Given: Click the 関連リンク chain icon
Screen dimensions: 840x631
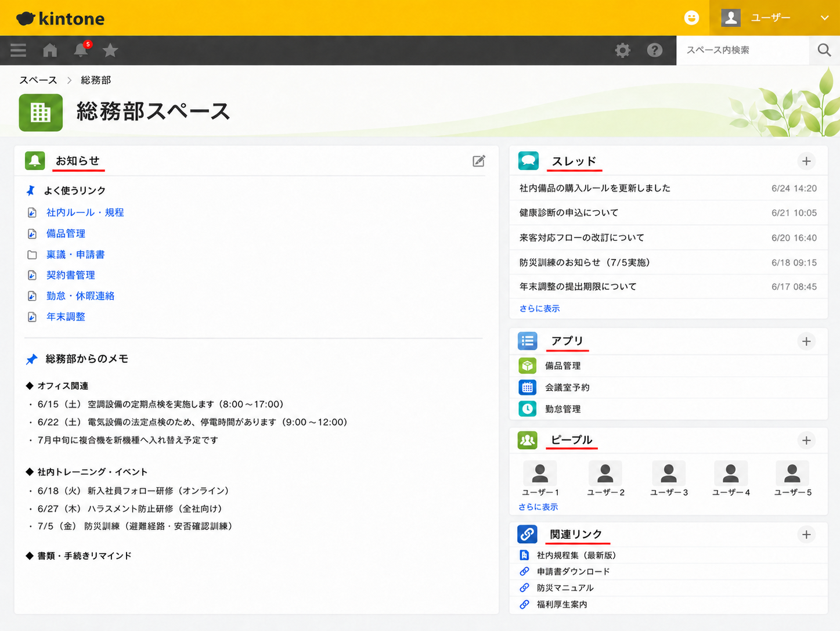Looking at the screenshot, I should point(528,534).
